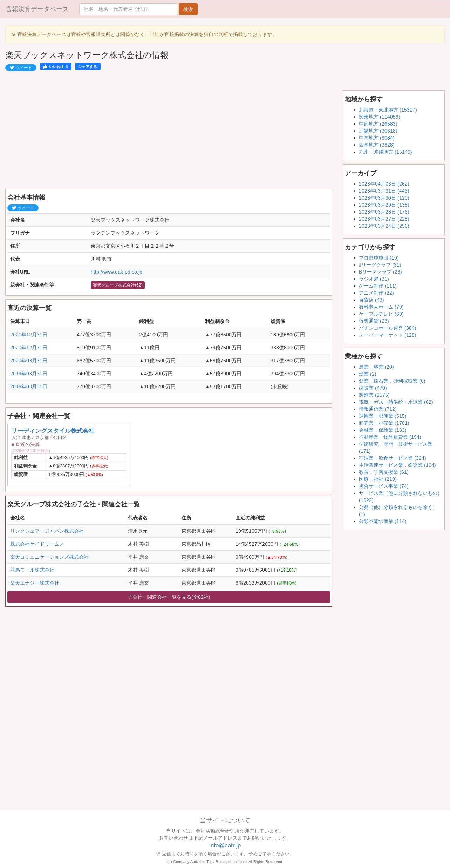Open archive 2023年03月24日 (256)
Viewport: 450px width, 868px height.
click(x=384, y=226)
